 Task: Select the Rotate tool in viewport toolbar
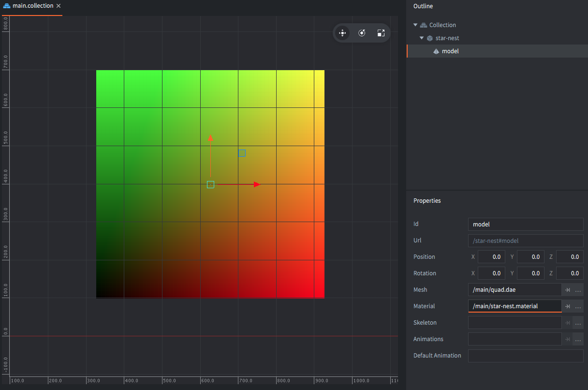[362, 33]
